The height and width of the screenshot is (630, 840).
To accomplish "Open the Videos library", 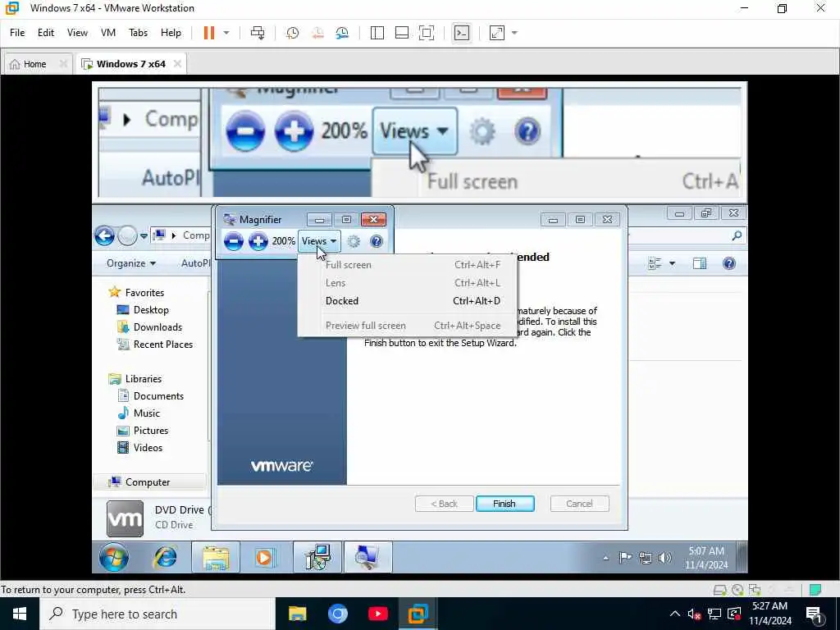I will pos(139,447).
